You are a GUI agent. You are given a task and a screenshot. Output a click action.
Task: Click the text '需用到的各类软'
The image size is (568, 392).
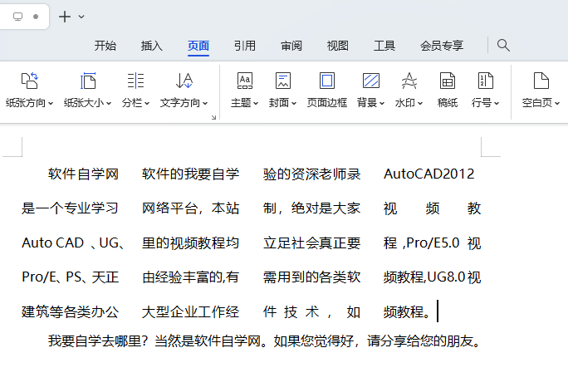click(x=312, y=277)
